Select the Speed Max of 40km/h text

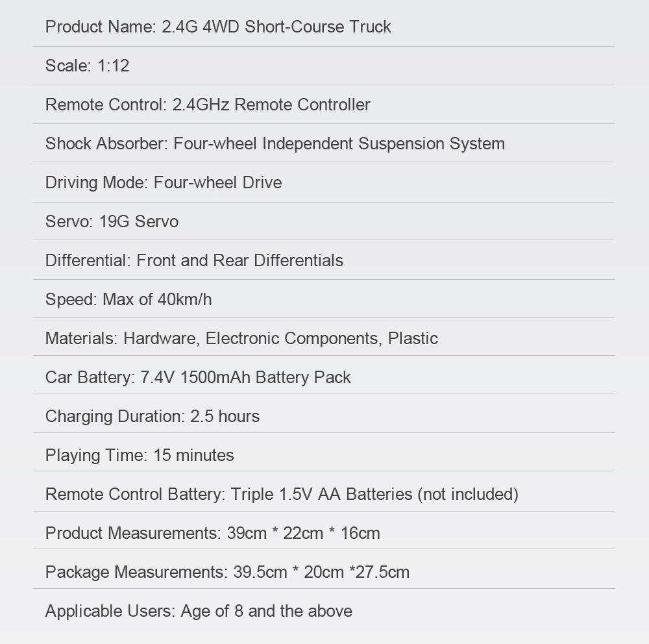(x=129, y=299)
